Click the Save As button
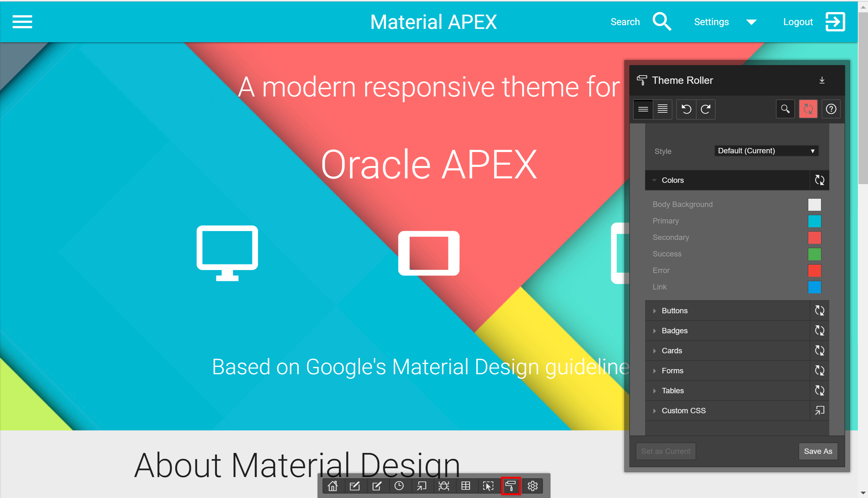The height and width of the screenshot is (498, 868). pos(818,451)
